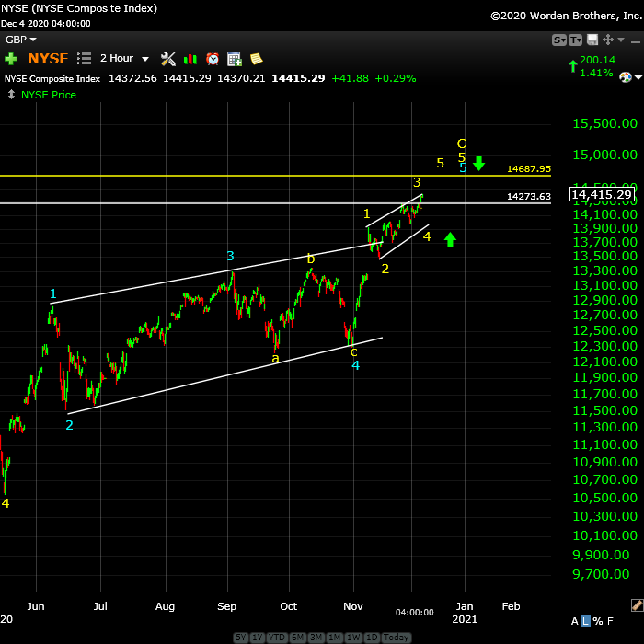Open the candlestick chart style icon
The image size is (644, 644).
pos(190,59)
